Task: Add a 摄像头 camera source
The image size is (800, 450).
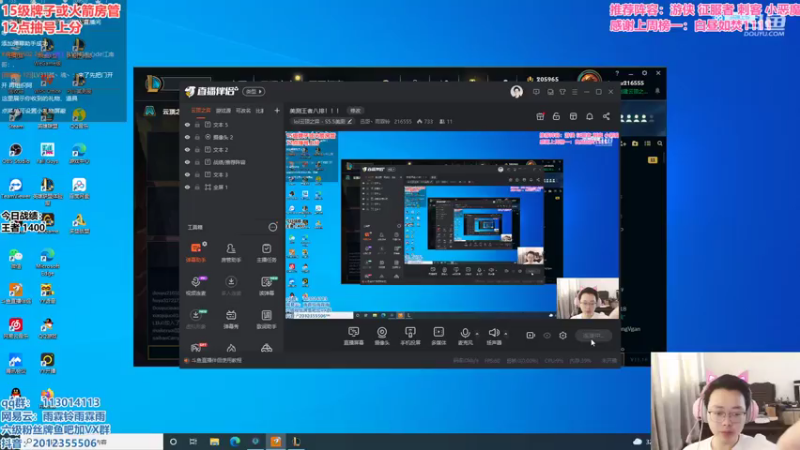Action: click(x=382, y=336)
